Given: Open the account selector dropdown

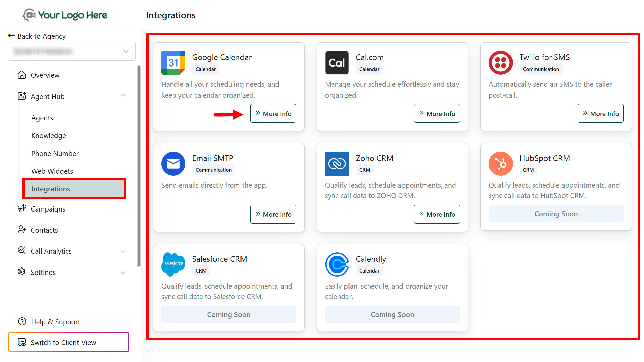Looking at the screenshot, I should click(x=126, y=51).
